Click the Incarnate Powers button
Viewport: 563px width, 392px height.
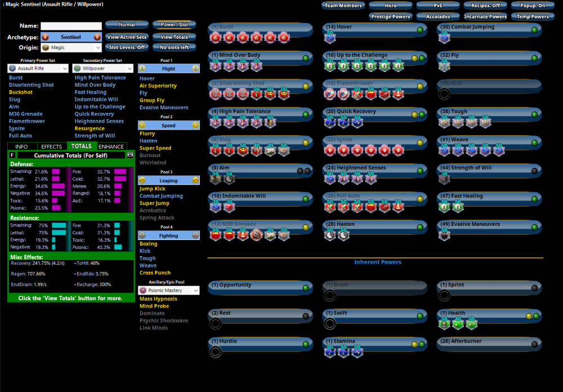(x=485, y=16)
